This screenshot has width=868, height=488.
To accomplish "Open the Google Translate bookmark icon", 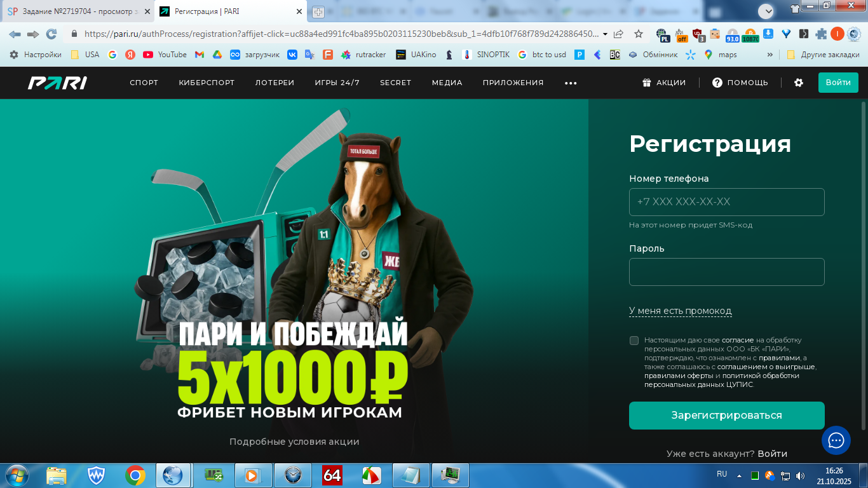I will (309, 55).
